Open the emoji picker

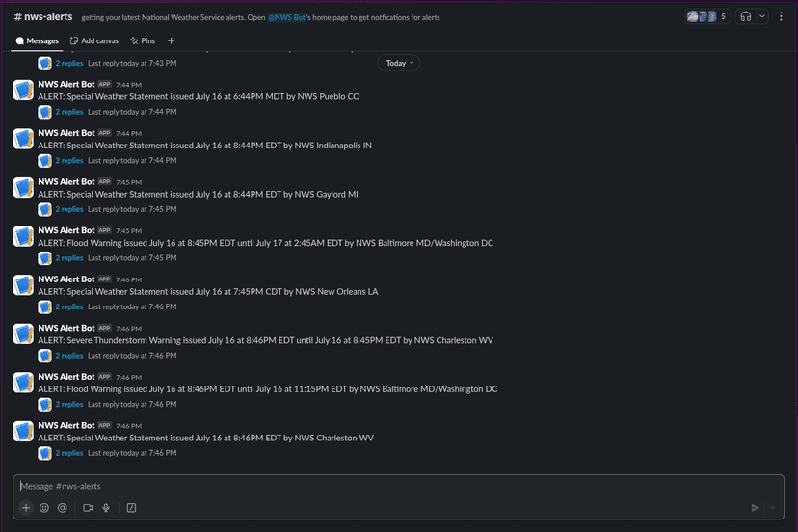tap(44, 508)
